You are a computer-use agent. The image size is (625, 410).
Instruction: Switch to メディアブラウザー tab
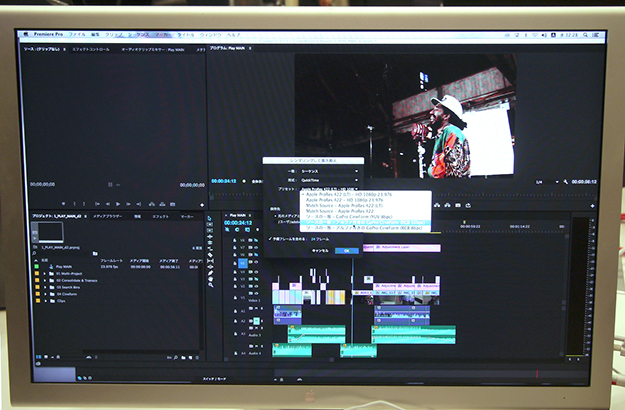point(107,216)
